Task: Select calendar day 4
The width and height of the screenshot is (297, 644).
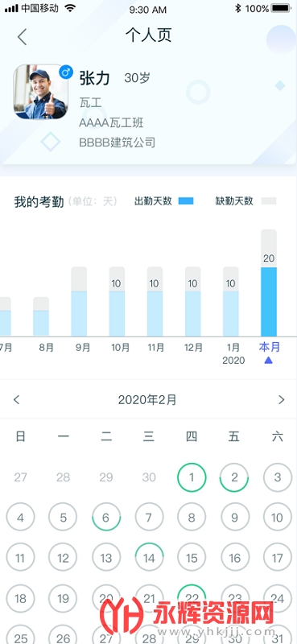Action: (21, 518)
